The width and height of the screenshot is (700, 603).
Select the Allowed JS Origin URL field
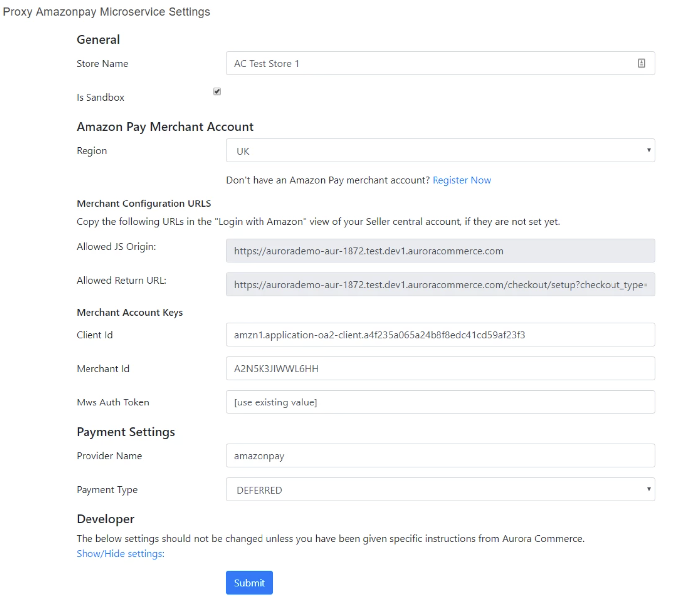[440, 251]
